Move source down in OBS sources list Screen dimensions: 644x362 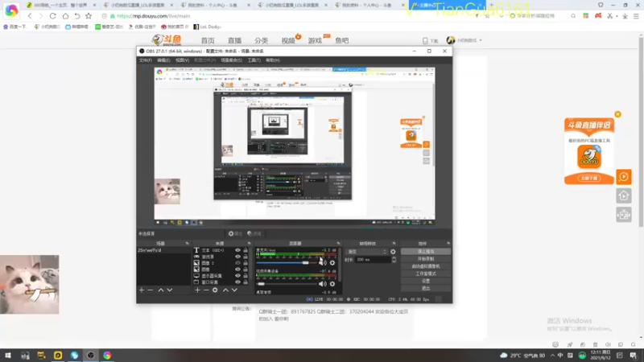[234, 290]
